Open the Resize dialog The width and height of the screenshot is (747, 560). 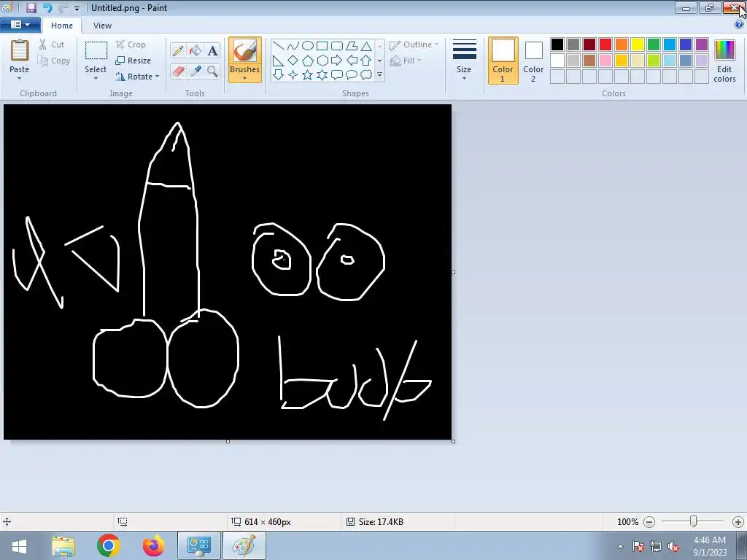pos(133,61)
